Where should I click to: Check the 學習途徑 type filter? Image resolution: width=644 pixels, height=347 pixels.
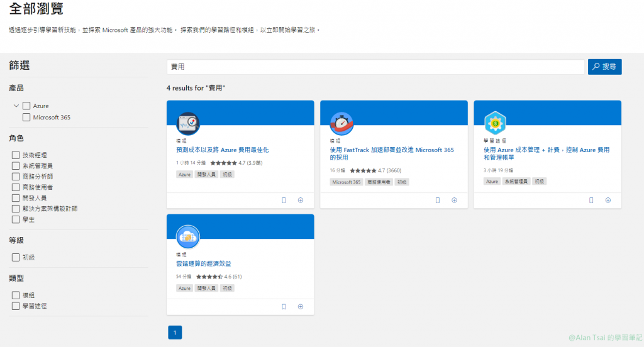point(16,306)
